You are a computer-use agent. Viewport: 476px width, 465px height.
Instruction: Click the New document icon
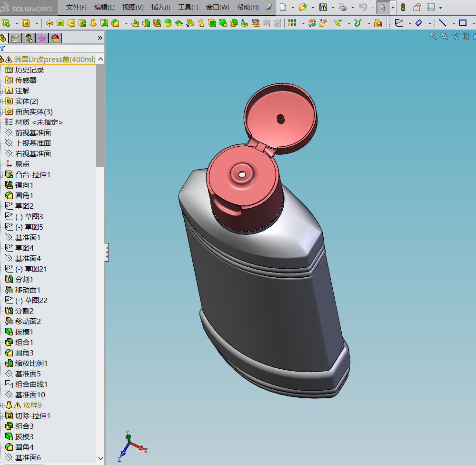pos(283,7)
